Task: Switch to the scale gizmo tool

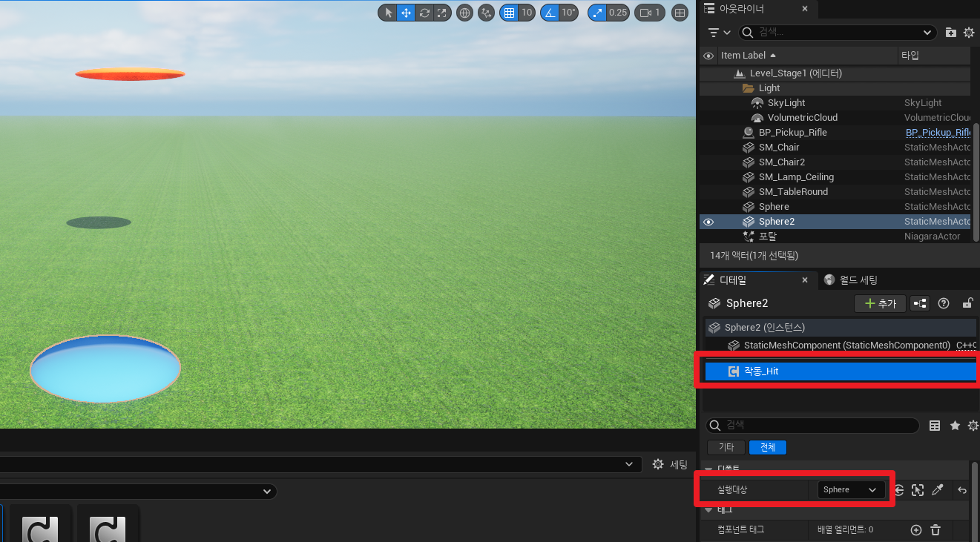Action: 441,13
